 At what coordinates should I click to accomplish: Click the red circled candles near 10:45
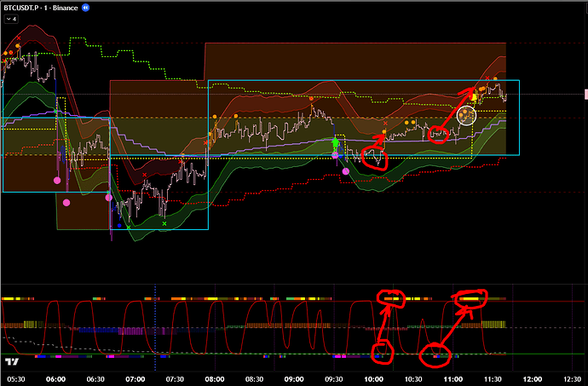439,133
